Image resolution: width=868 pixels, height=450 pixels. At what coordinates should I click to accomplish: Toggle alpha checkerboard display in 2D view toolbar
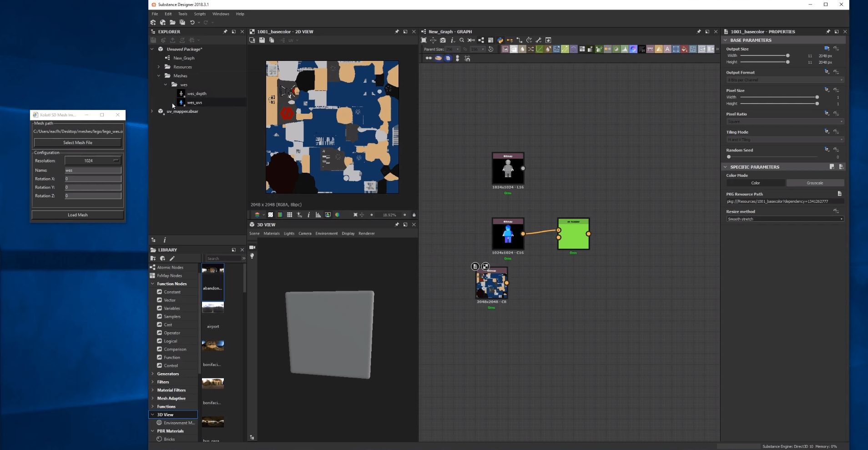pos(270,215)
